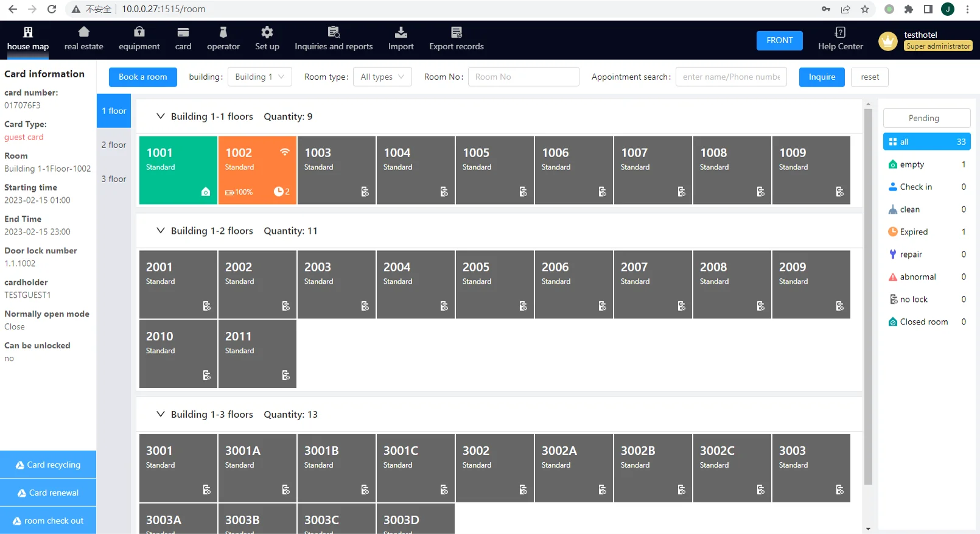Image resolution: width=980 pixels, height=534 pixels.
Task: Click the operator icon
Action: pyautogui.click(x=223, y=32)
